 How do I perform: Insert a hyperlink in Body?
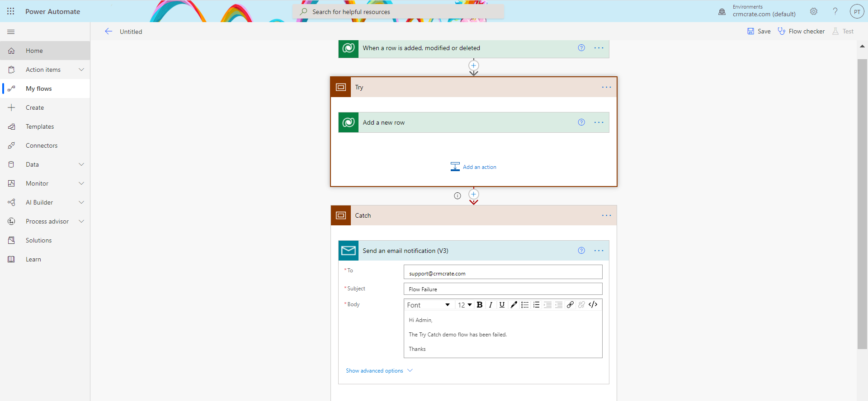pos(570,305)
